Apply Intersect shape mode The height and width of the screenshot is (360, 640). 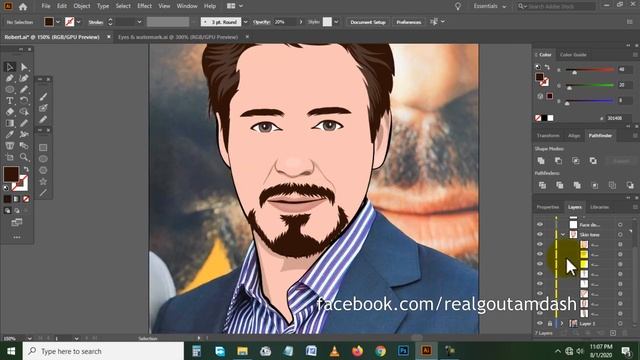coord(576,161)
